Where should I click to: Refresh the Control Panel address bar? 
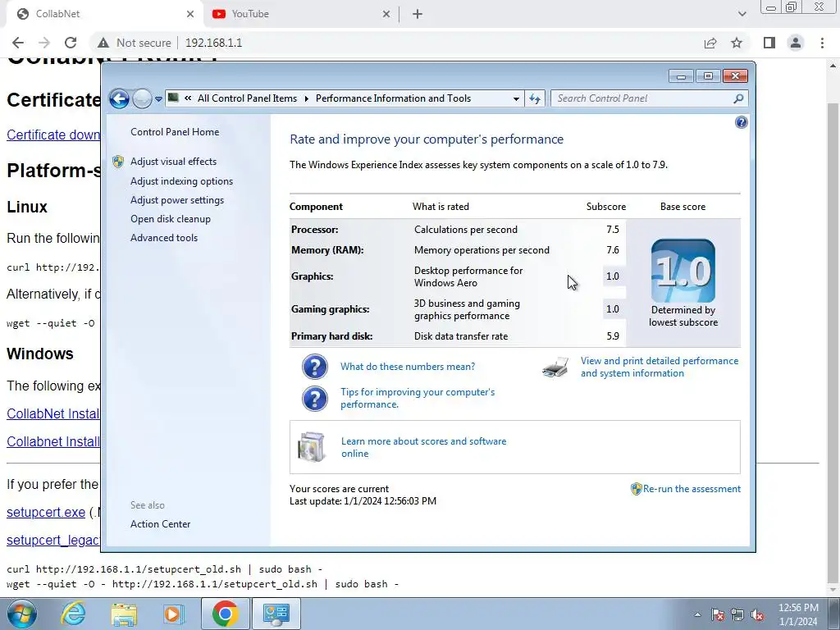(535, 98)
